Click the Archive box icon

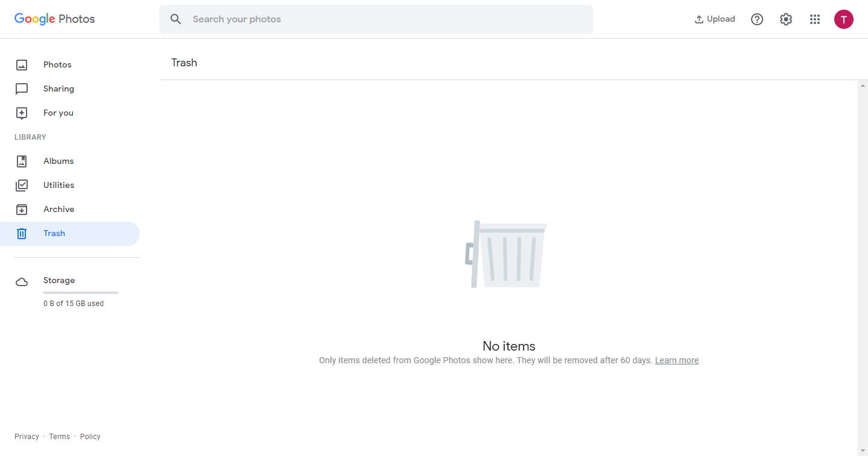point(22,210)
